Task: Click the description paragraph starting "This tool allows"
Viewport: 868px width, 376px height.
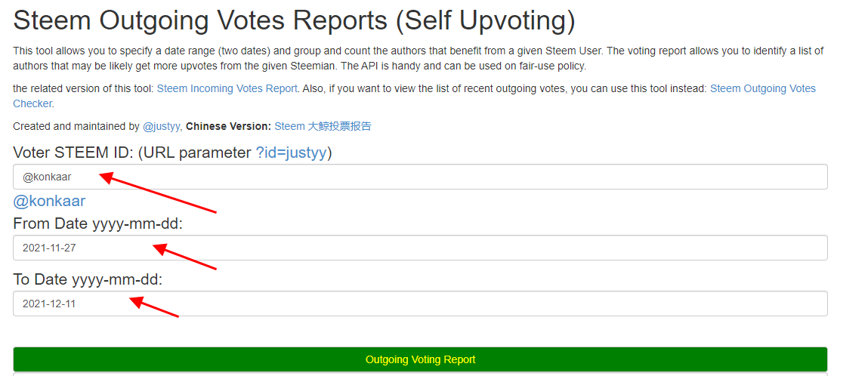Action: [419, 59]
